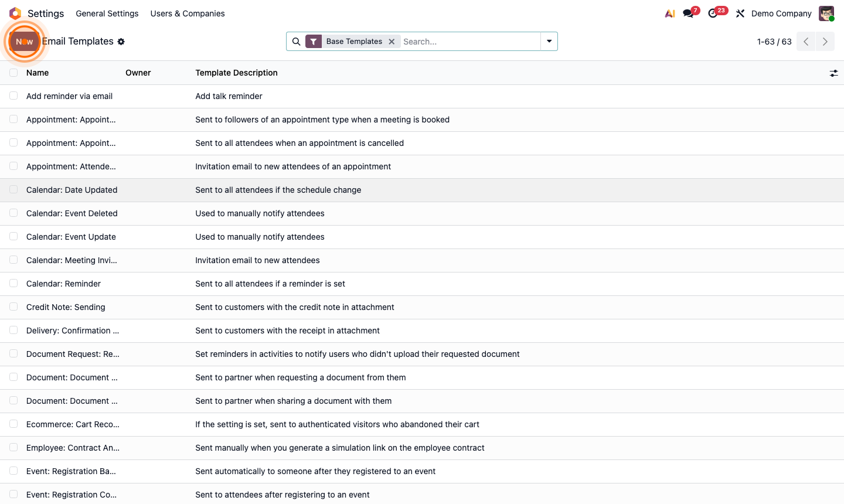Open Users & Companies menu

pos(188,13)
